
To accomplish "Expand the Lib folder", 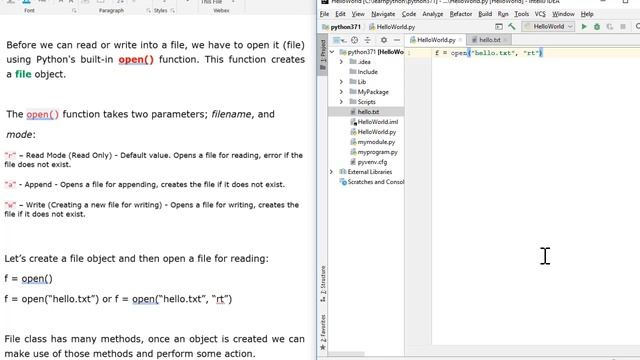I will click(x=341, y=82).
